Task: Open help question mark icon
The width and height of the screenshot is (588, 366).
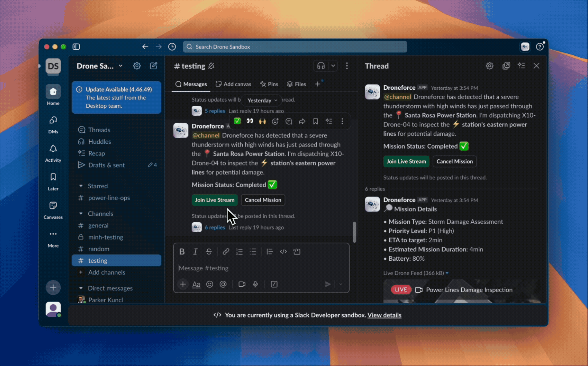Action: [x=540, y=47]
